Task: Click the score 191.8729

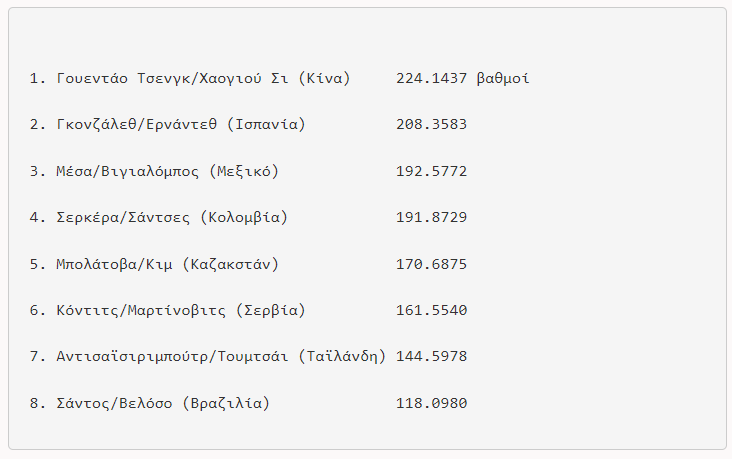Action: point(431,218)
